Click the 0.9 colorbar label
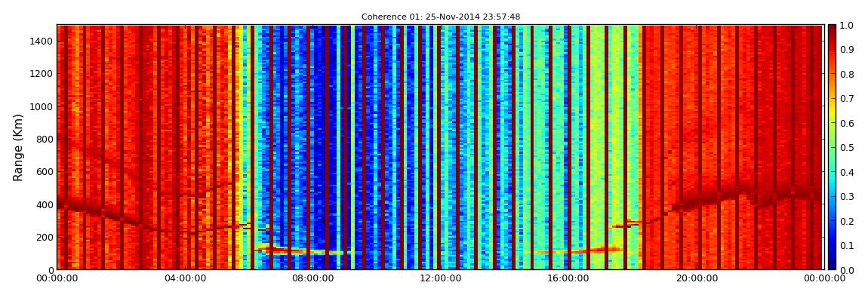Image resolution: width=868 pixels, height=307 pixels. point(848,50)
